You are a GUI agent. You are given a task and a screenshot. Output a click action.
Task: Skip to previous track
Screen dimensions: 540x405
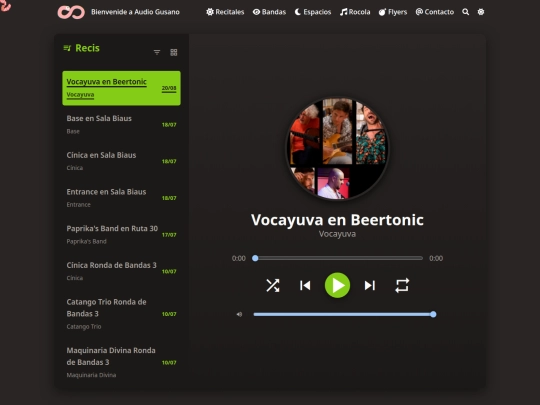pos(305,285)
